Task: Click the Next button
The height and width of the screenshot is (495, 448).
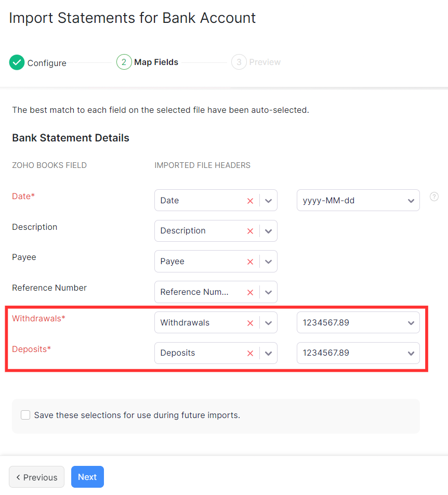Action: tap(87, 477)
